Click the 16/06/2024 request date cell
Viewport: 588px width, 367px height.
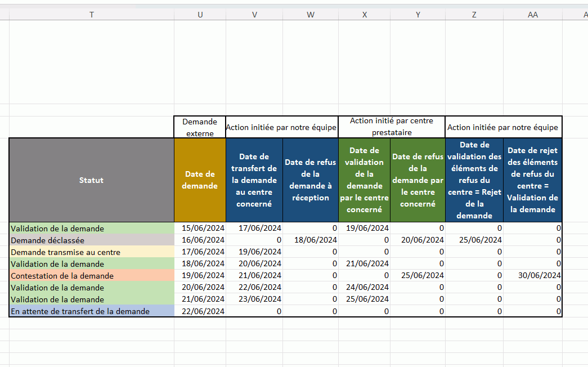(200, 240)
